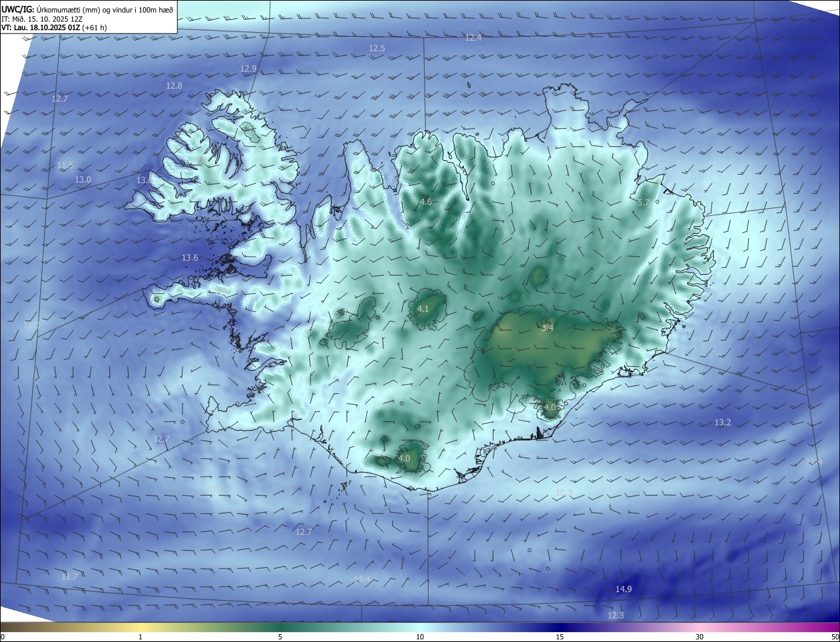The height and width of the screenshot is (642, 840).
Task: Pick the 14.9 maximum value label
Action: 623,589
